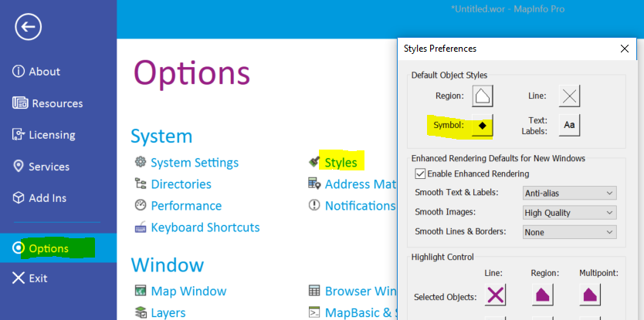Image resolution: width=644 pixels, height=320 pixels.
Task: Close the Styles Preferences dialog
Action: click(624, 49)
